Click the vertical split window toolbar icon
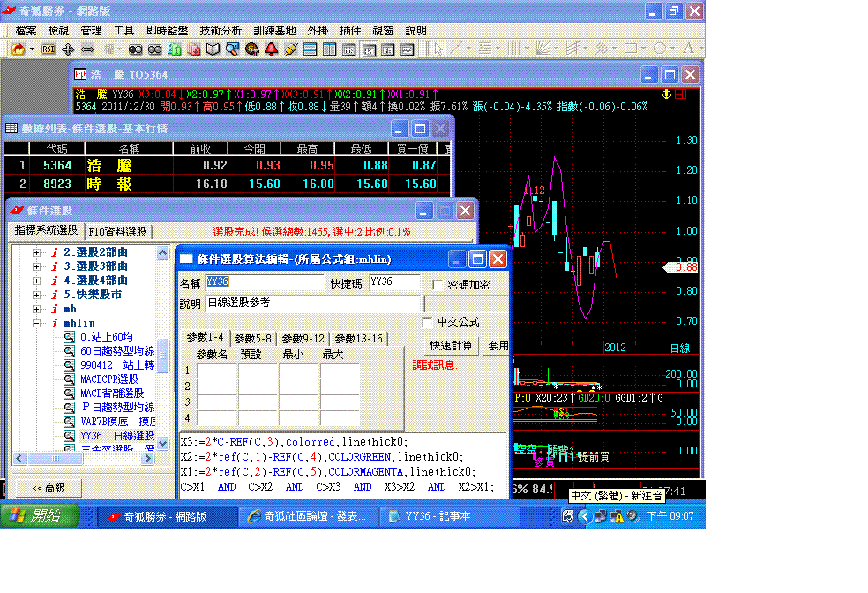Viewport: 868px width, 593px height. tap(329, 49)
